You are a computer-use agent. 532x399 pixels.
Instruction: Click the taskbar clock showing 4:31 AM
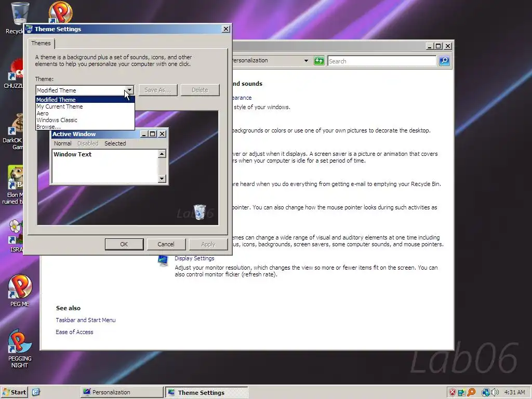[x=515, y=392]
